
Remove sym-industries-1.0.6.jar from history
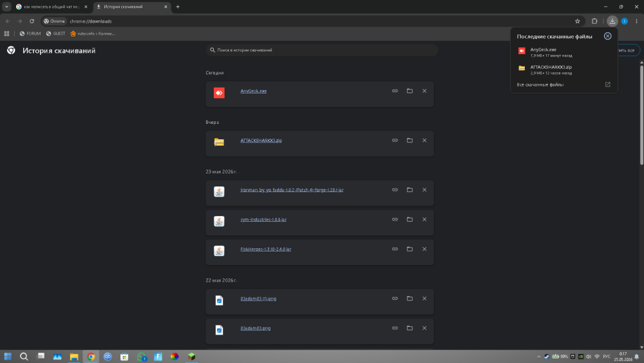click(424, 219)
